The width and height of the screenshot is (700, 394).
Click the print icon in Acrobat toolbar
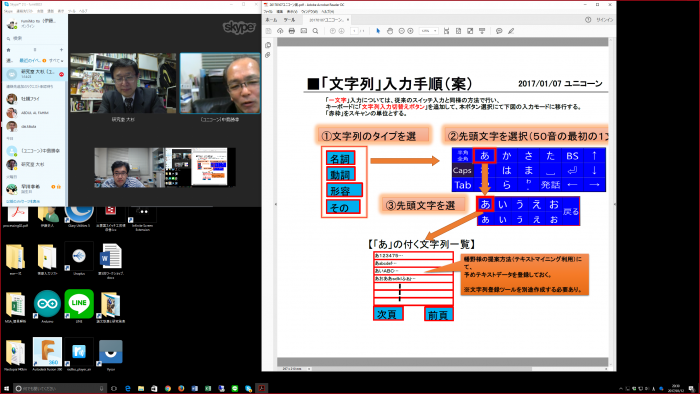click(292, 31)
